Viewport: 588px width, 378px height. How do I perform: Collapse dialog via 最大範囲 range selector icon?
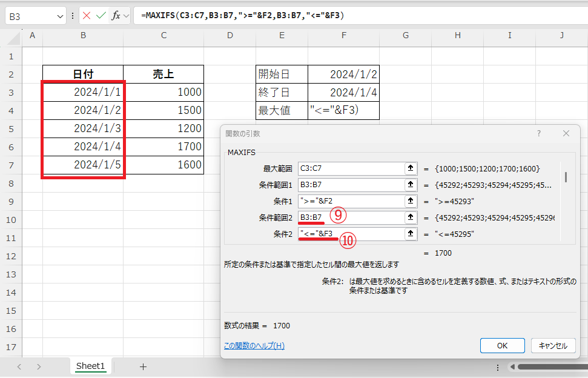point(411,168)
